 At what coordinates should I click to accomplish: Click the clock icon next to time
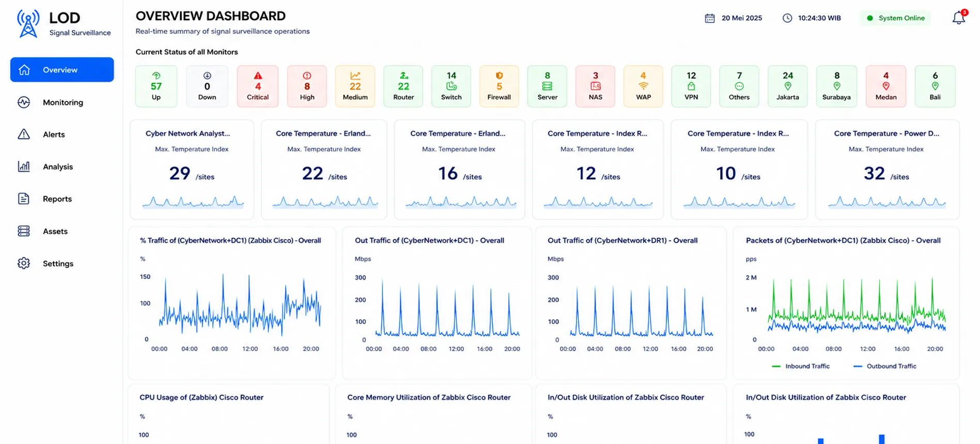pyautogui.click(x=787, y=18)
